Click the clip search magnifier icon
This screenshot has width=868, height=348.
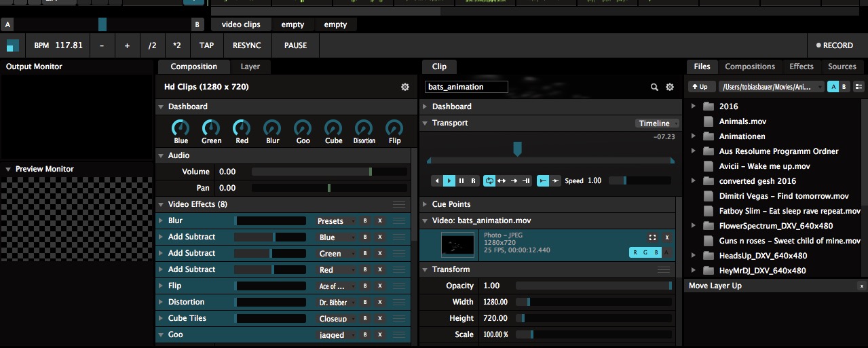(x=654, y=88)
